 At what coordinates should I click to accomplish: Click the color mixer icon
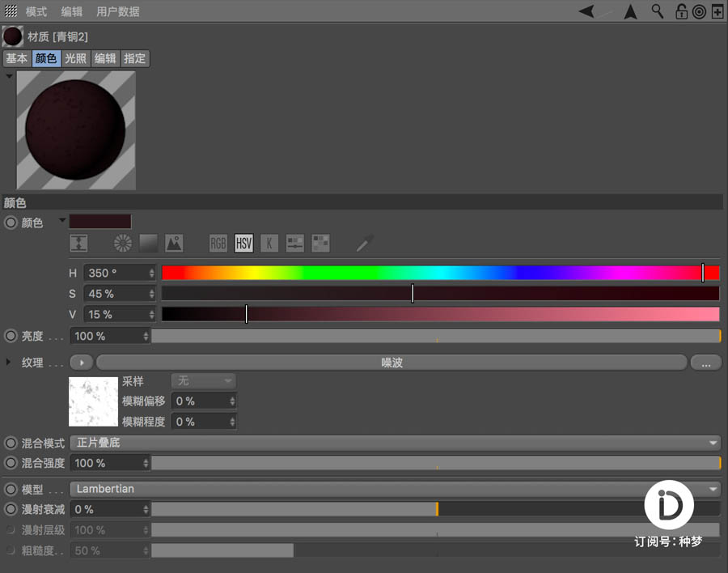(x=294, y=243)
